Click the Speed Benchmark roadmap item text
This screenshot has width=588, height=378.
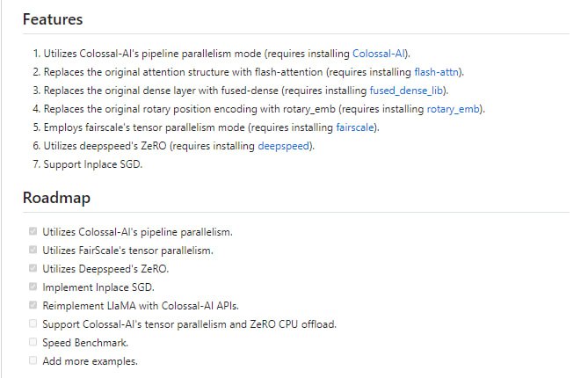(85, 343)
